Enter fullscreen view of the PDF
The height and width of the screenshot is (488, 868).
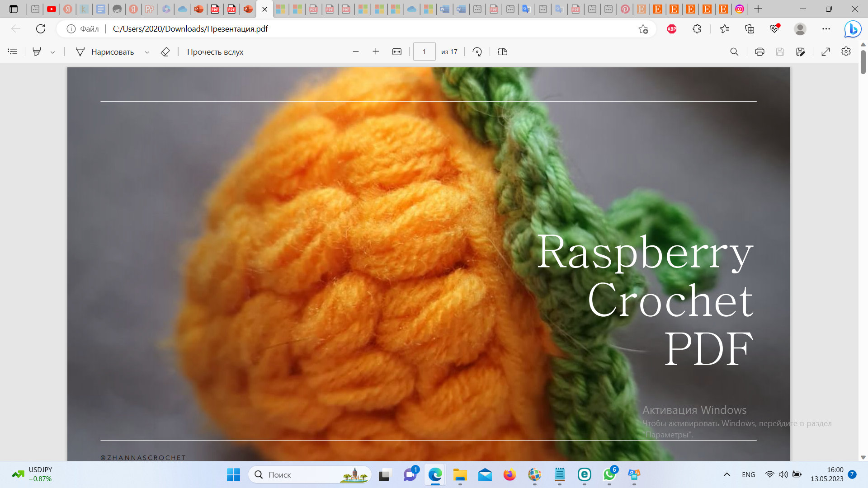pos(826,52)
